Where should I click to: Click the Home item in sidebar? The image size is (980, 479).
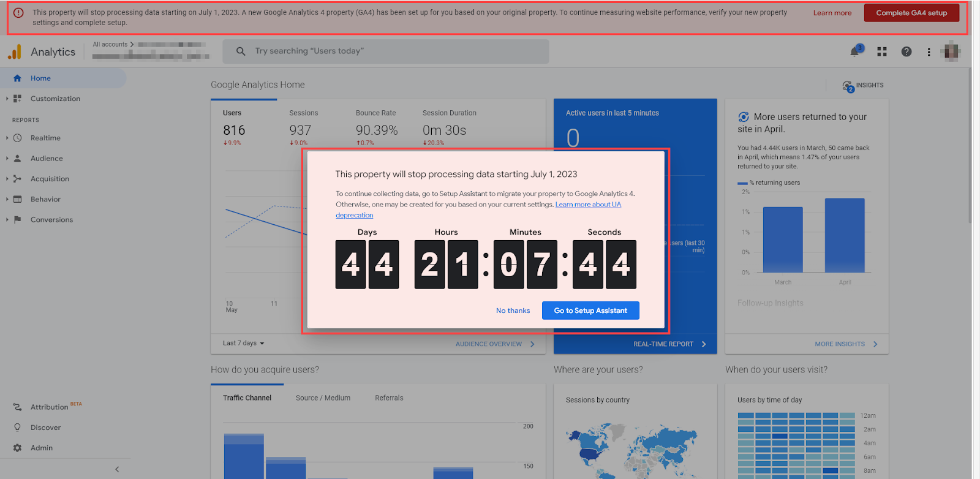pos(63,78)
